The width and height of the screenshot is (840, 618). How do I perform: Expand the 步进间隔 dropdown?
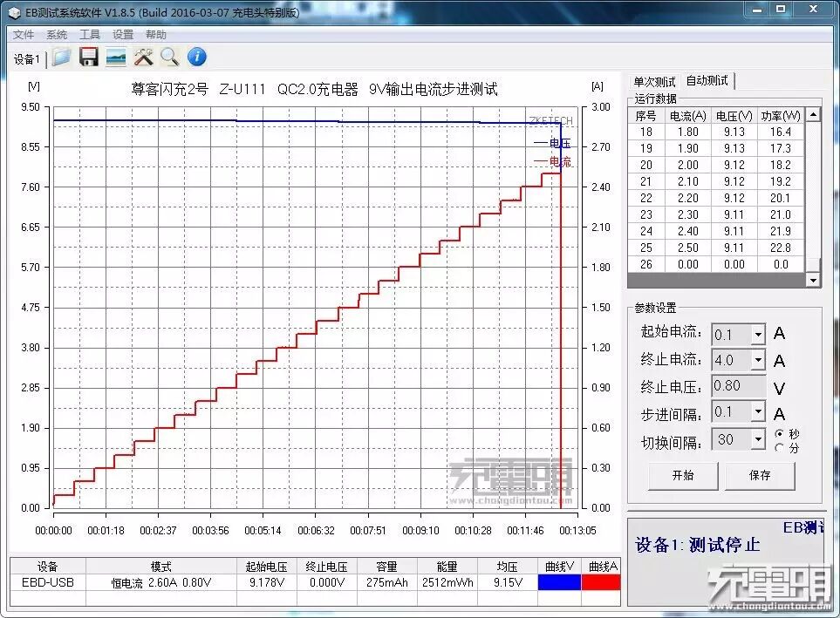pyautogui.click(x=757, y=411)
